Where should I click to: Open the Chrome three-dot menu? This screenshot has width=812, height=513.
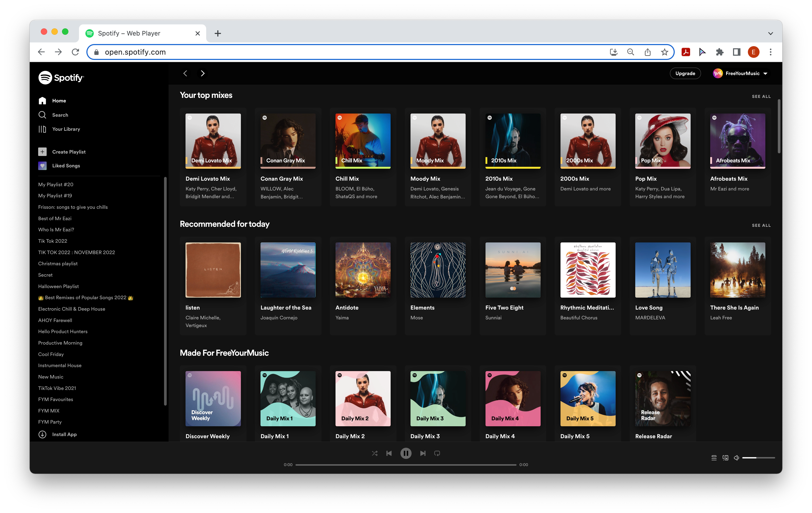click(770, 52)
